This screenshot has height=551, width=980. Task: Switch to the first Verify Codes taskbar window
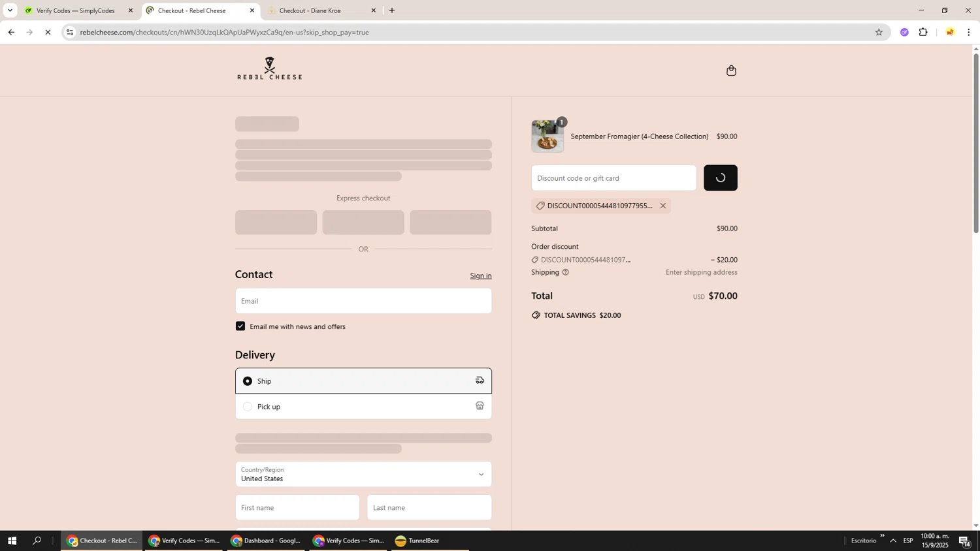(184, 541)
